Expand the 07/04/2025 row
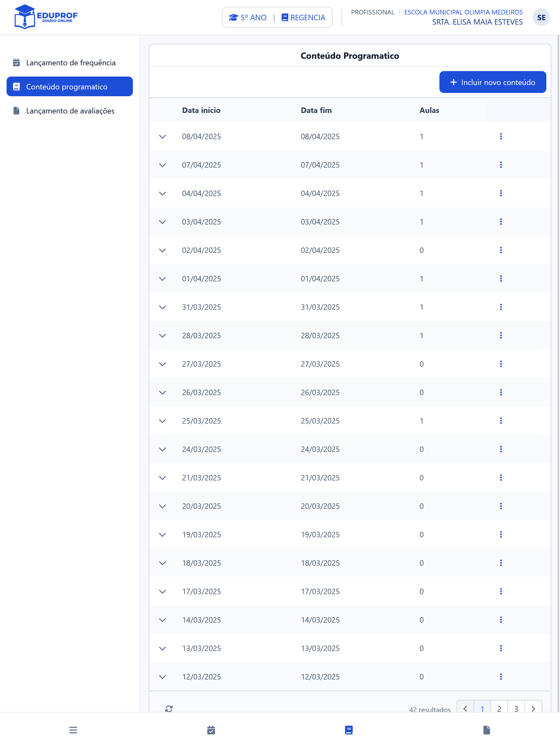 tap(162, 165)
